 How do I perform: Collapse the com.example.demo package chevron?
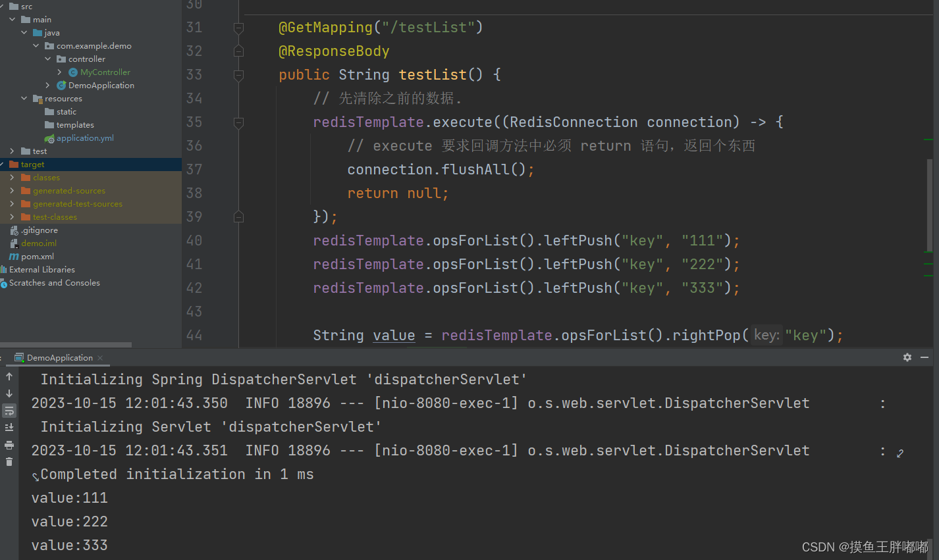pos(36,46)
